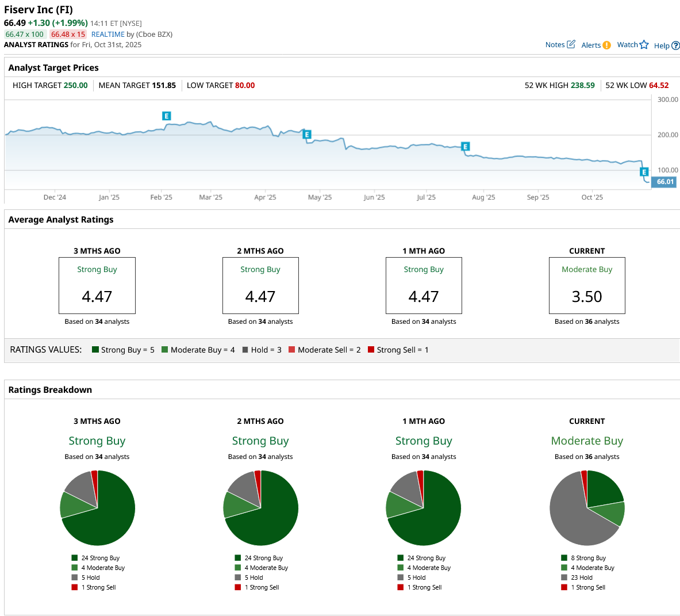Click the Moderate Buy legend swatch in ratings values
The width and height of the screenshot is (680, 616).
point(165,350)
